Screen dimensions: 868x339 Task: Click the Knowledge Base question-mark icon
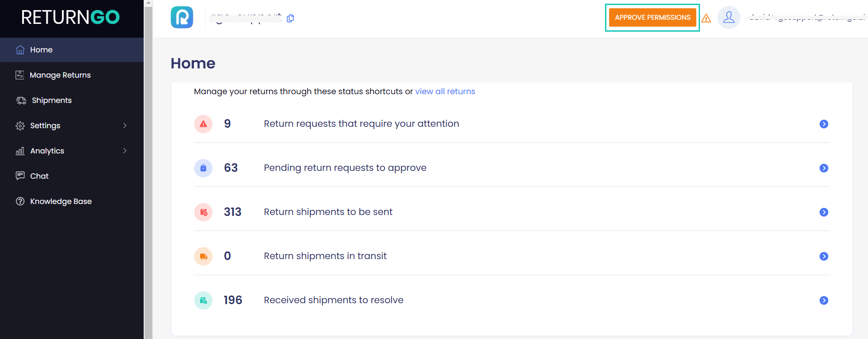coord(20,201)
